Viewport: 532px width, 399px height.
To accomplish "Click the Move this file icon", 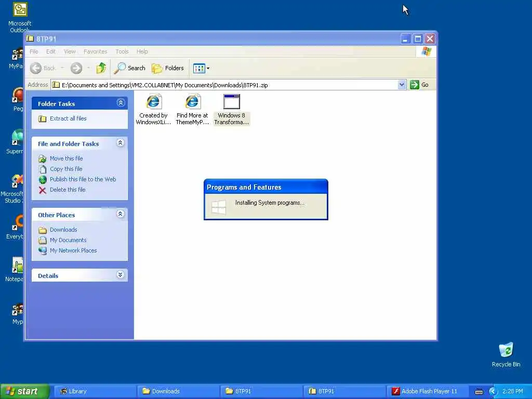I will (x=43, y=159).
